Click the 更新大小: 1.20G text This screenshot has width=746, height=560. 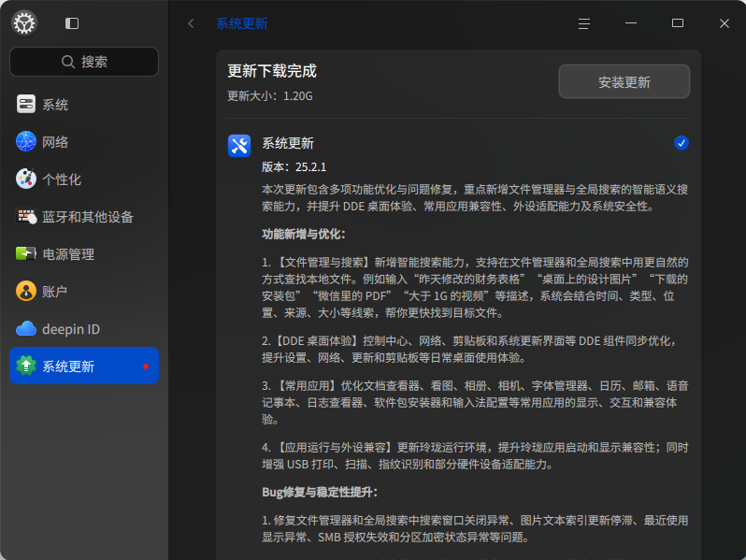pos(270,96)
